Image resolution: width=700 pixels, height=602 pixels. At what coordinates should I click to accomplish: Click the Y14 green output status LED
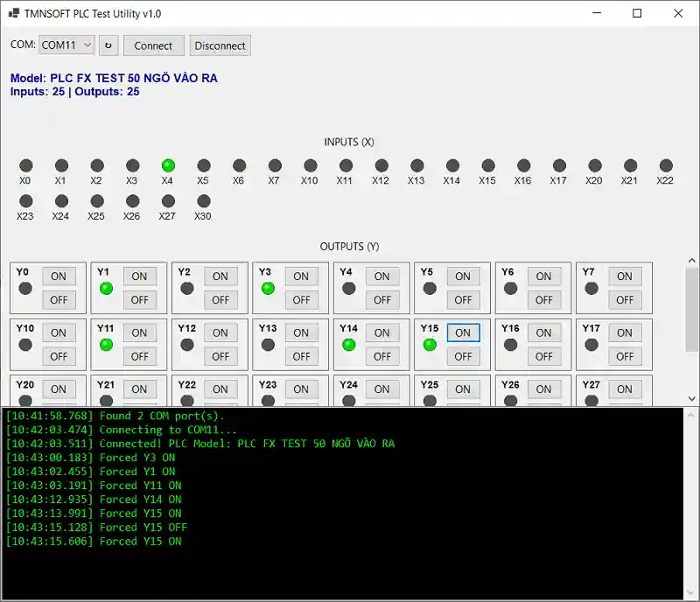[x=348, y=345]
